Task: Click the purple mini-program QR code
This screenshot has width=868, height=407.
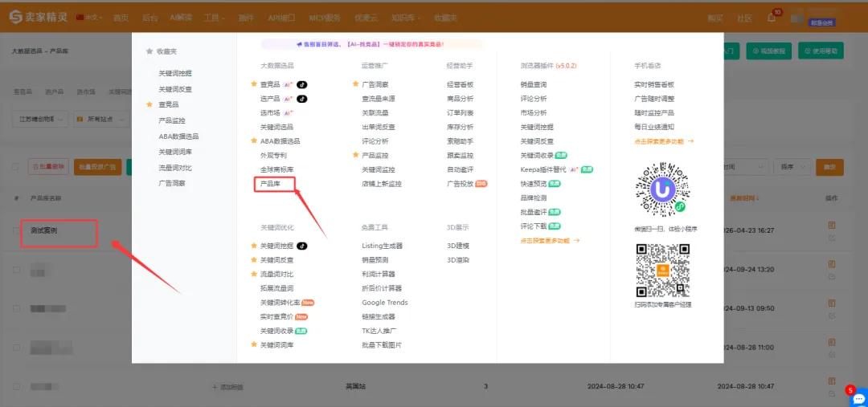Action: pos(663,189)
